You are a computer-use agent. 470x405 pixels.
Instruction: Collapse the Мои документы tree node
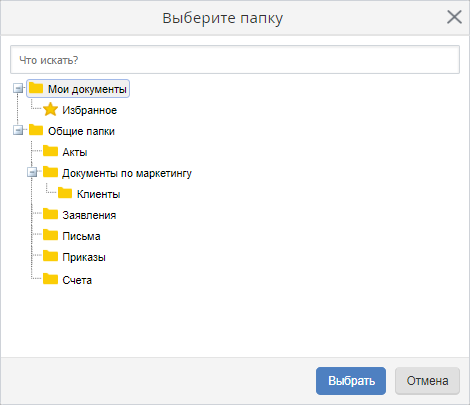pos(18,88)
